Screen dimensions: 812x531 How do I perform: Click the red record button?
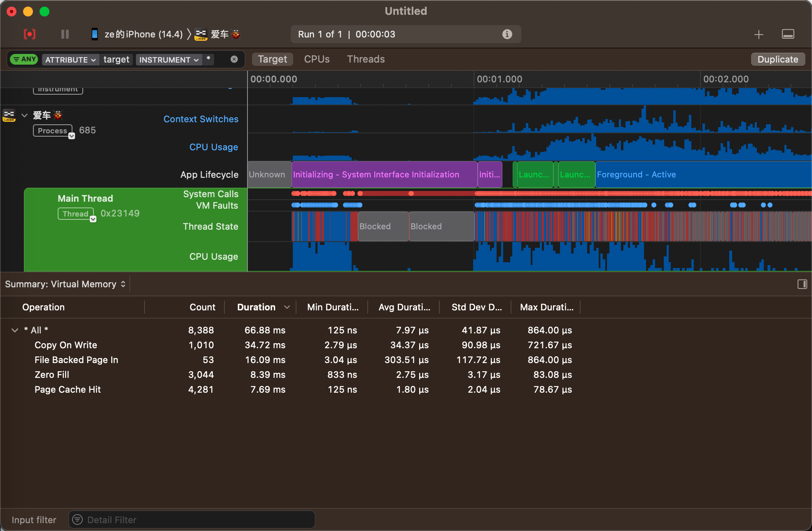(x=30, y=34)
